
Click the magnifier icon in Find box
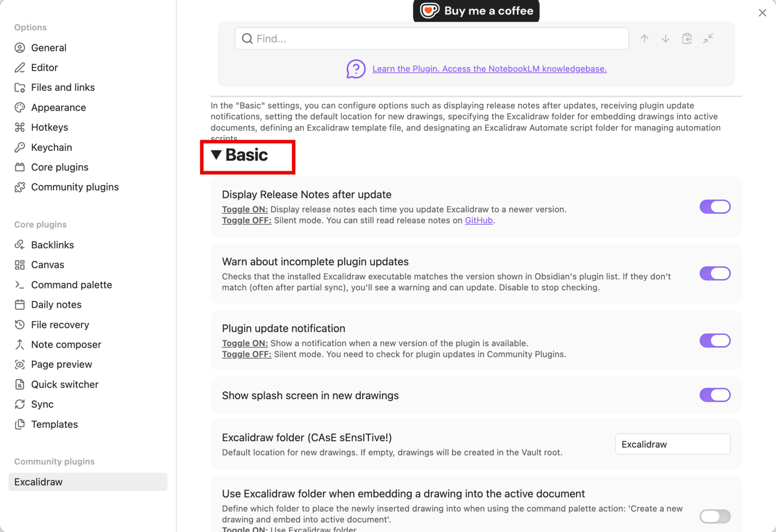247,38
